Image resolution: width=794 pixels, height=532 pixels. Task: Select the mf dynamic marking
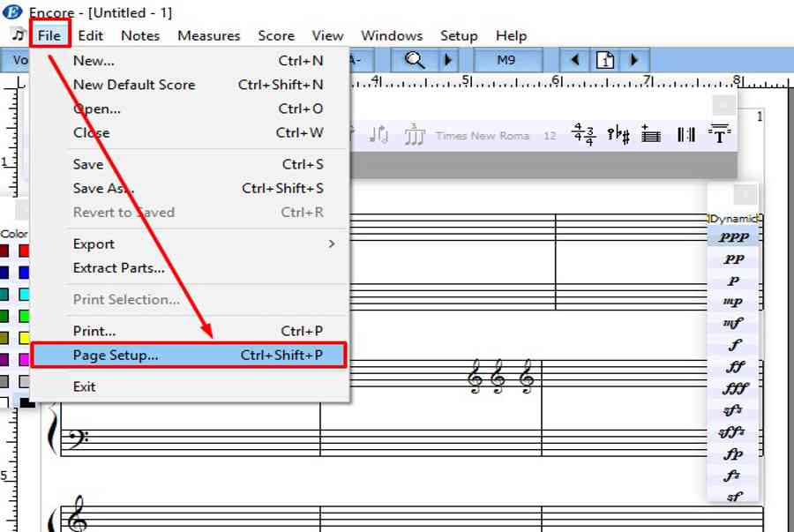click(732, 324)
